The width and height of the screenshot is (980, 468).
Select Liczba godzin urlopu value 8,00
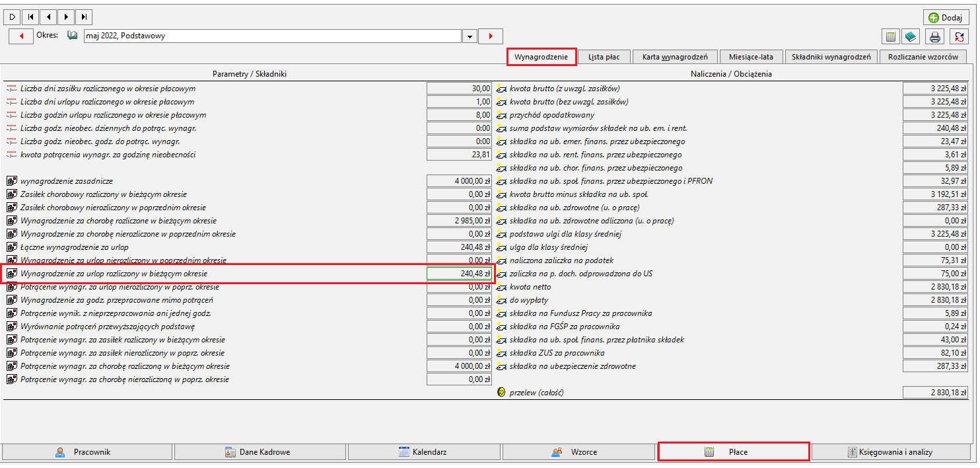(x=460, y=114)
